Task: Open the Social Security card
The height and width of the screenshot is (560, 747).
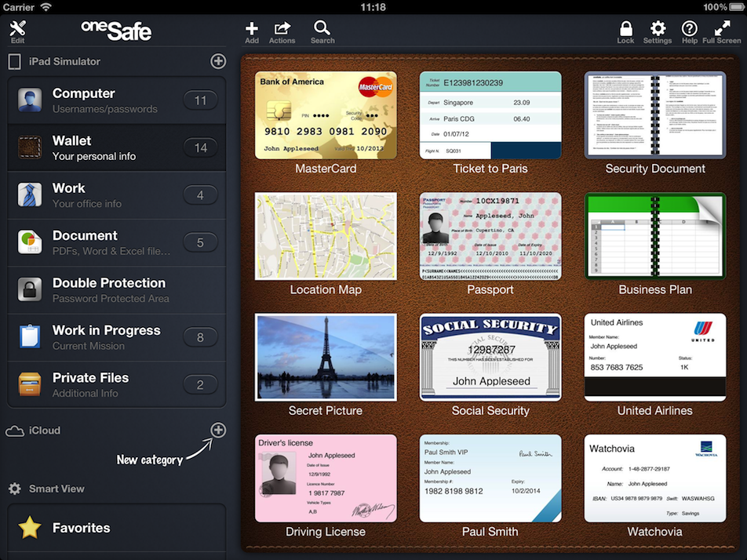Action: click(490, 357)
